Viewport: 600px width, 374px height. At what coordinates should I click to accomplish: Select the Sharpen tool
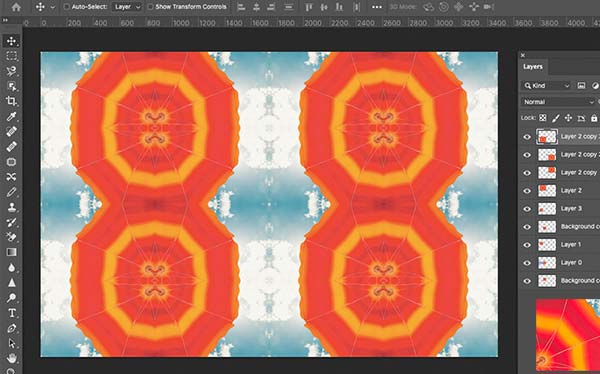(x=11, y=283)
